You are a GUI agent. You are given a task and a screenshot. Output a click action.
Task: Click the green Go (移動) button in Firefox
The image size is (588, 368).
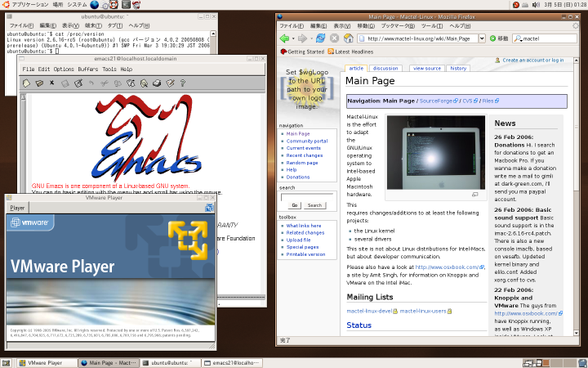point(499,38)
